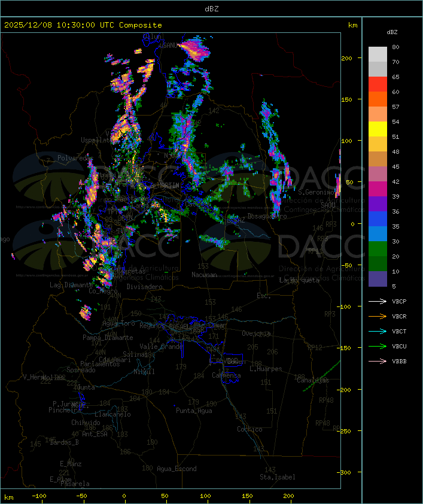423x504 pixels.
Task: Pick the dark orange 57-60 dBZ swatch
Action: pyautogui.click(x=378, y=99)
